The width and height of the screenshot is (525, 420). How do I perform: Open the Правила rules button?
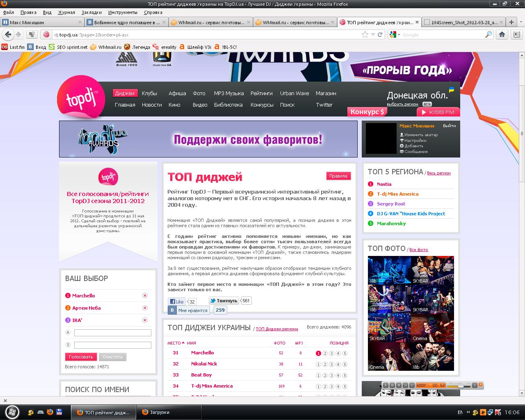pyautogui.click(x=338, y=176)
